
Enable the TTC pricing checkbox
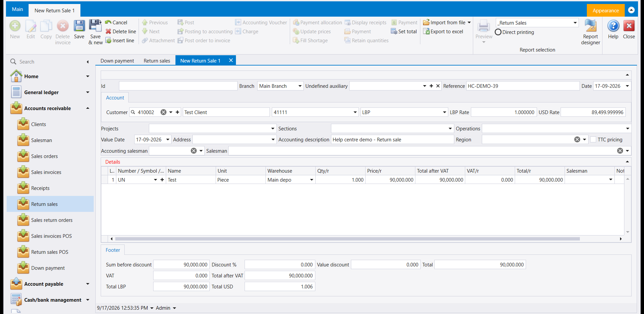point(593,140)
